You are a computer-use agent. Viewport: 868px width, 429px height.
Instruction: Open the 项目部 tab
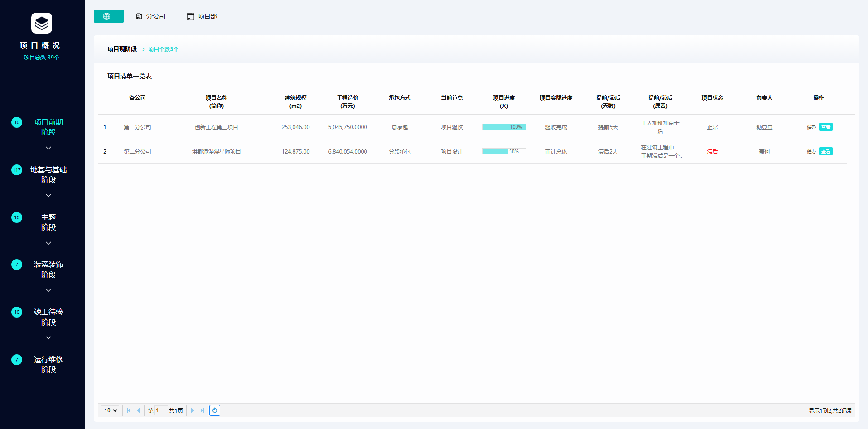(202, 16)
